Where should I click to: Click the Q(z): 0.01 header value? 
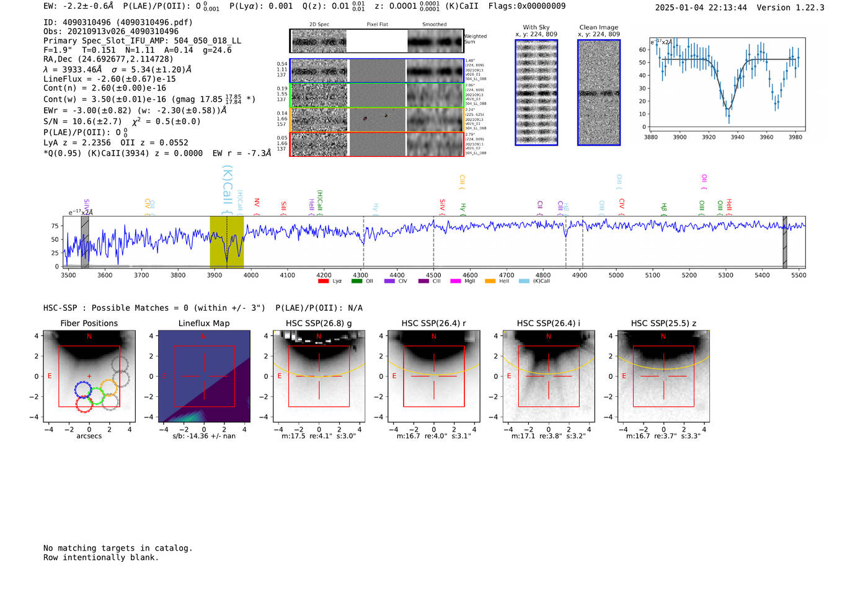pyautogui.click(x=334, y=6)
